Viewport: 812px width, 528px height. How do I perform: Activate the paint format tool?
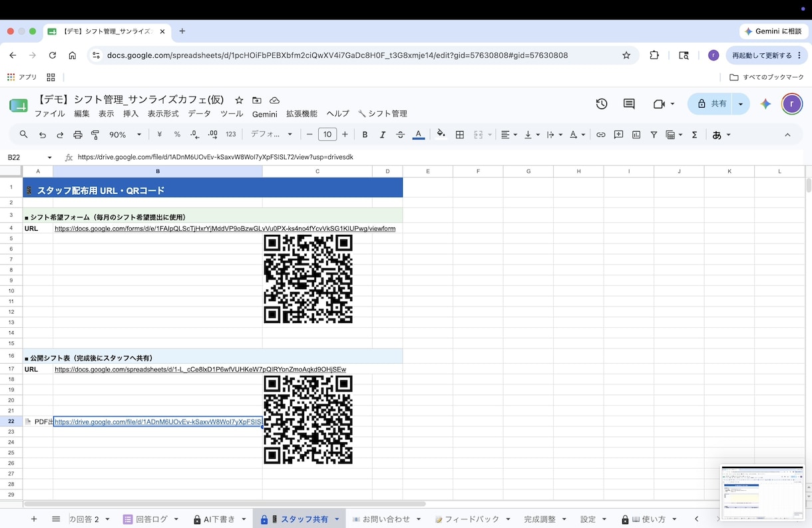pyautogui.click(x=95, y=134)
